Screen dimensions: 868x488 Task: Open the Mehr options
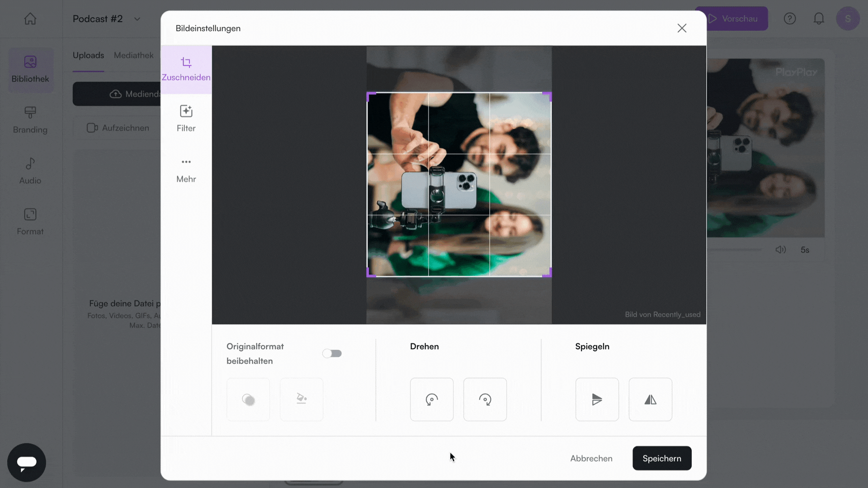click(186, 170)
